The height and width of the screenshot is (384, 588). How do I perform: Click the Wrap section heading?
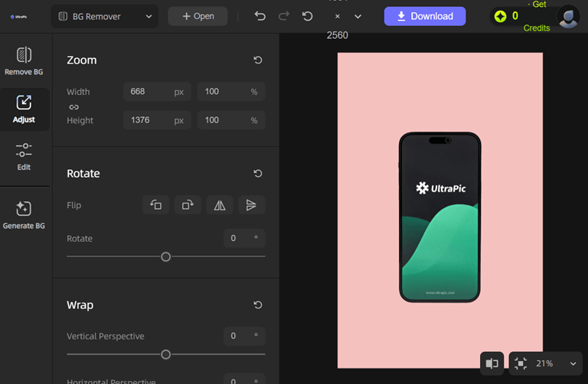(80, 305)
